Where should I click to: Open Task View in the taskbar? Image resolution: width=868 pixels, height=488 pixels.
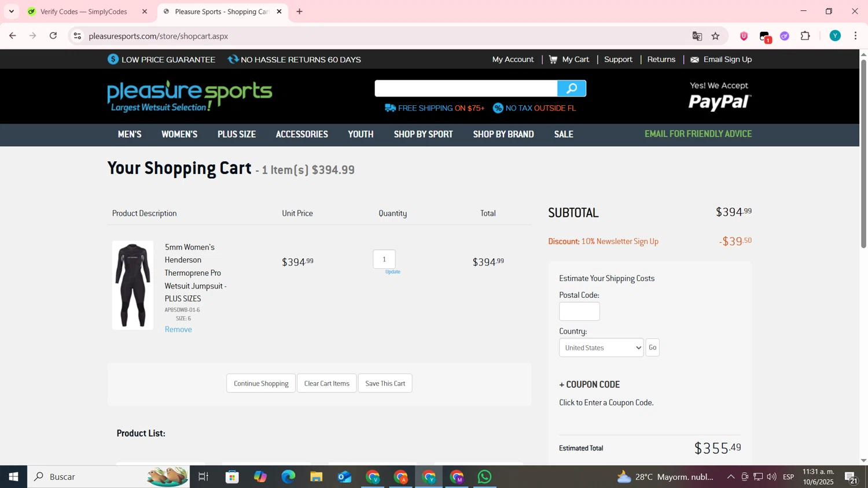[203, 477]
